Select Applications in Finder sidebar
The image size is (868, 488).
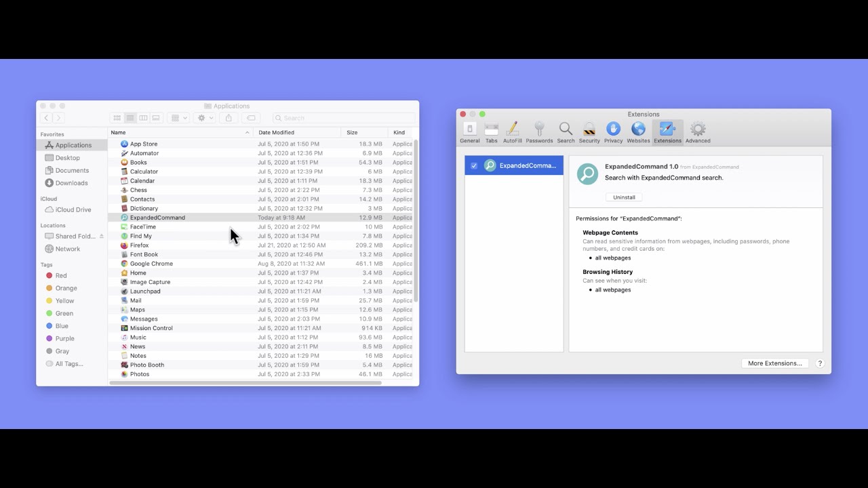[x=73, y=145]
